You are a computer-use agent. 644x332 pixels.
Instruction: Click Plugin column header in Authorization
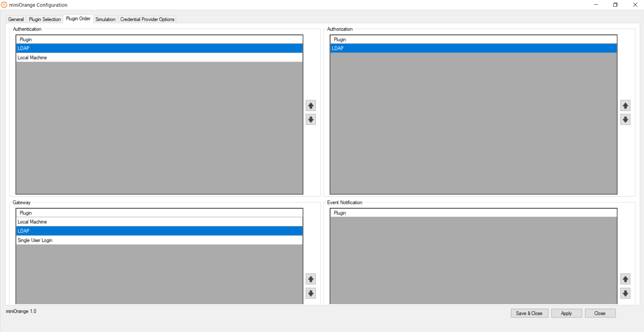(473, 39)
